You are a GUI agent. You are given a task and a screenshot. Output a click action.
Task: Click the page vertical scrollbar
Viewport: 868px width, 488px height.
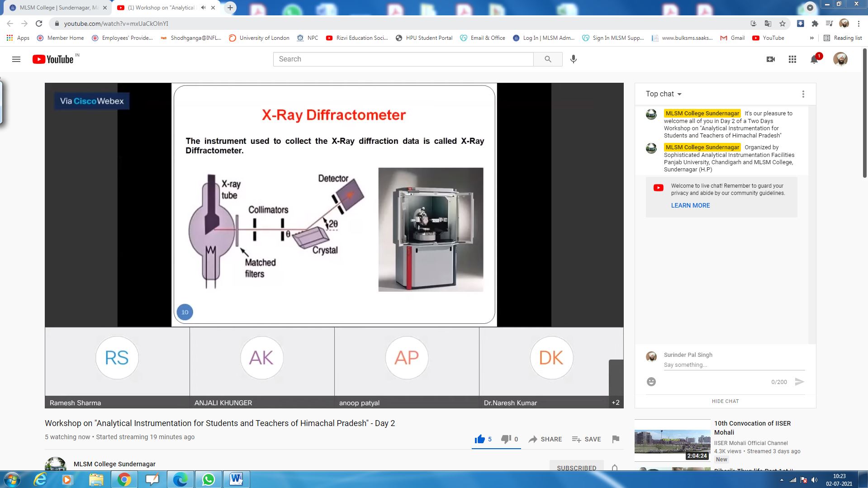coord(865,113)
